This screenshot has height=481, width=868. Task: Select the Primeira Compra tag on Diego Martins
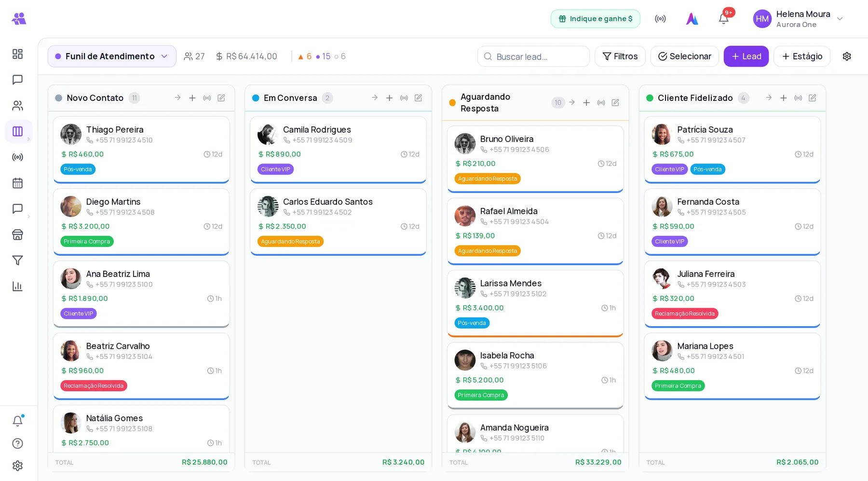point(87,241)
